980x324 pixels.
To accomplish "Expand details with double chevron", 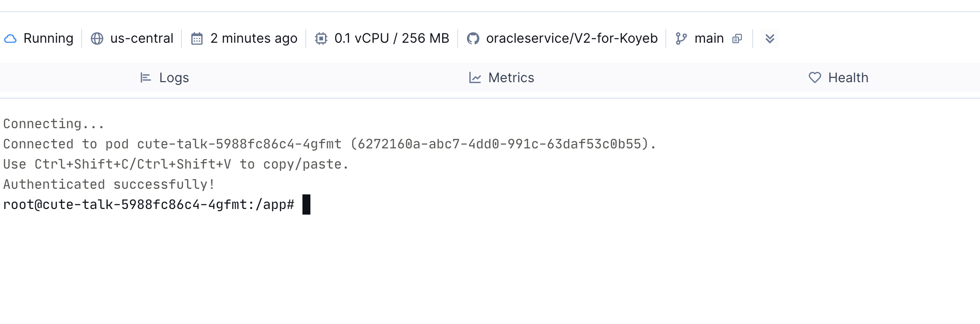I will point(769,39).
